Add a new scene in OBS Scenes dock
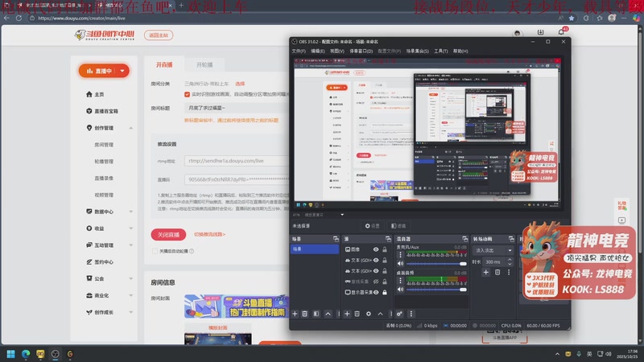The height and width of the screenshot is (362, 644). pos(295,314)
